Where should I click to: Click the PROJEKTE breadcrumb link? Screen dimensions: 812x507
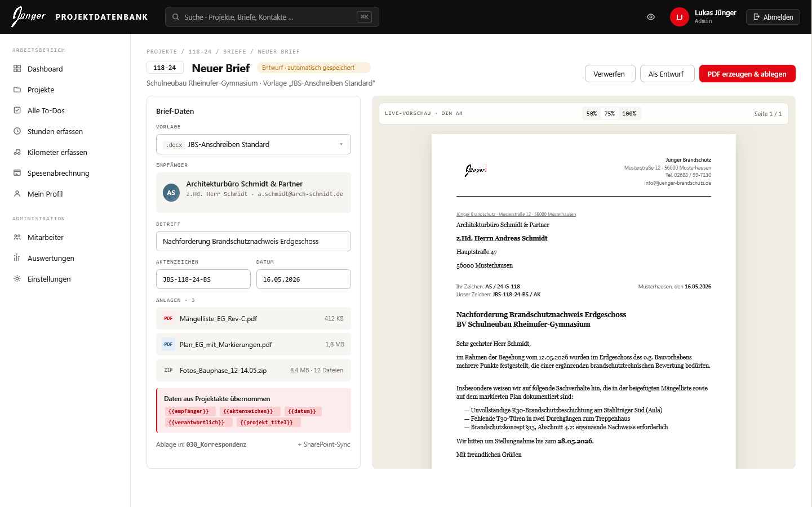(x=162, y=51)
